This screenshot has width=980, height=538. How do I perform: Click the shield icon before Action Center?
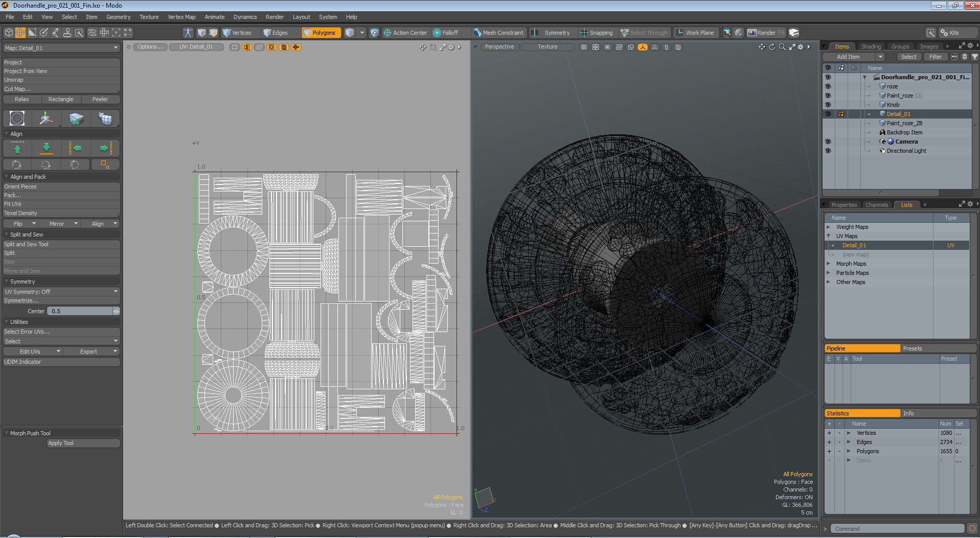click(x=375, y=33)
